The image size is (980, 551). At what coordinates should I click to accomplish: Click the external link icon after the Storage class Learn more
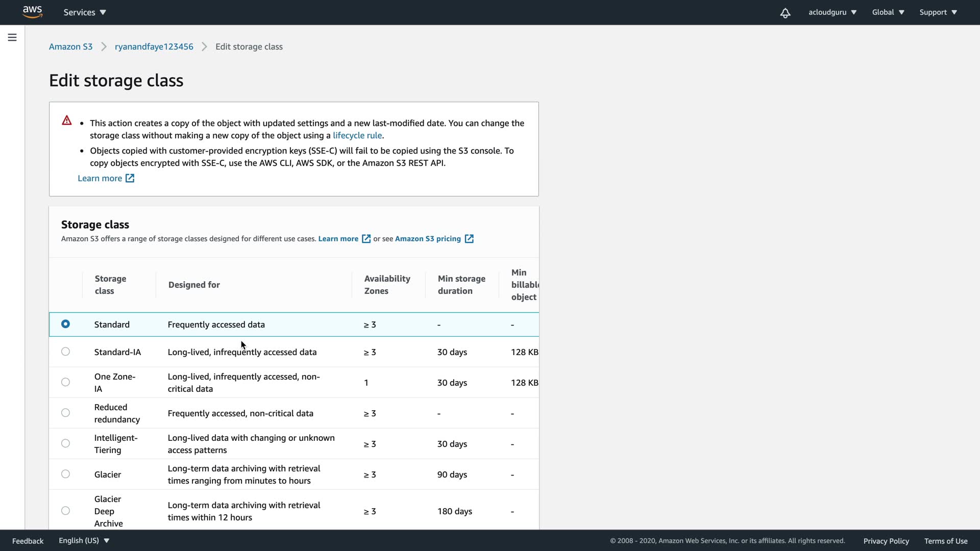tap(366, 239)
